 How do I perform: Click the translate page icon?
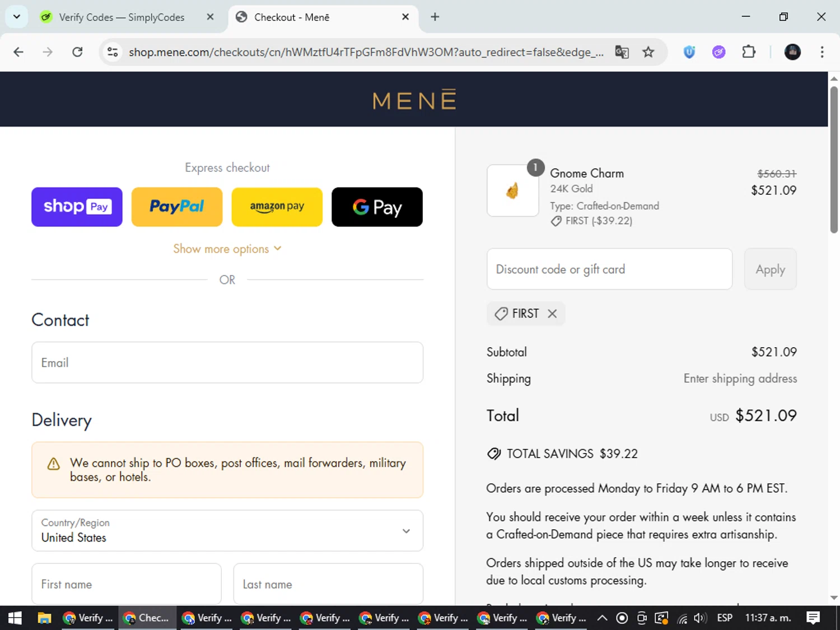(622, 52)
